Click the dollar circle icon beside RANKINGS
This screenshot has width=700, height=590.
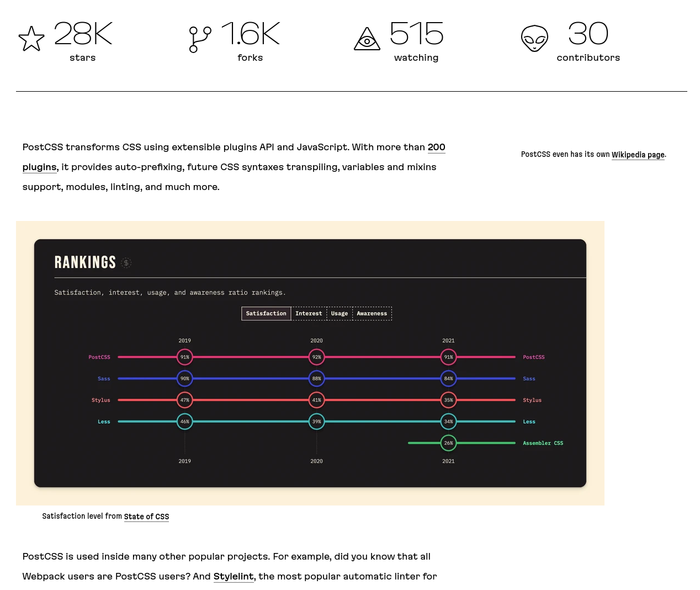126,263
